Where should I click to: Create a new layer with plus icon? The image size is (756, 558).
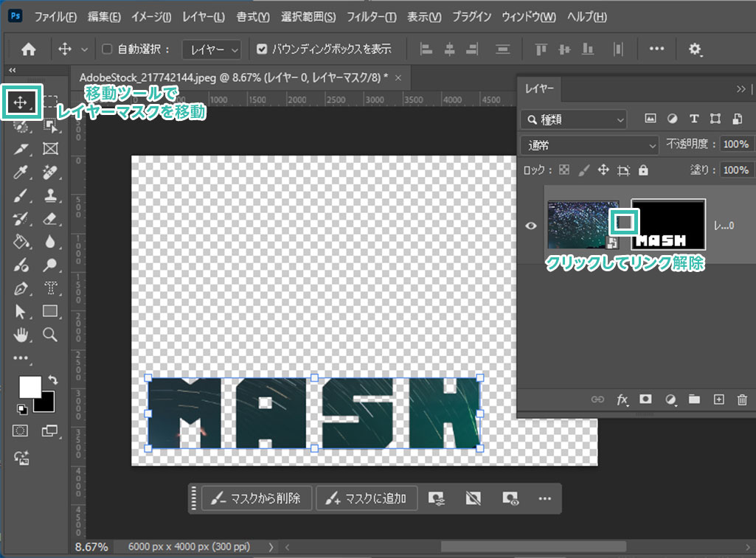click(719, 400)
